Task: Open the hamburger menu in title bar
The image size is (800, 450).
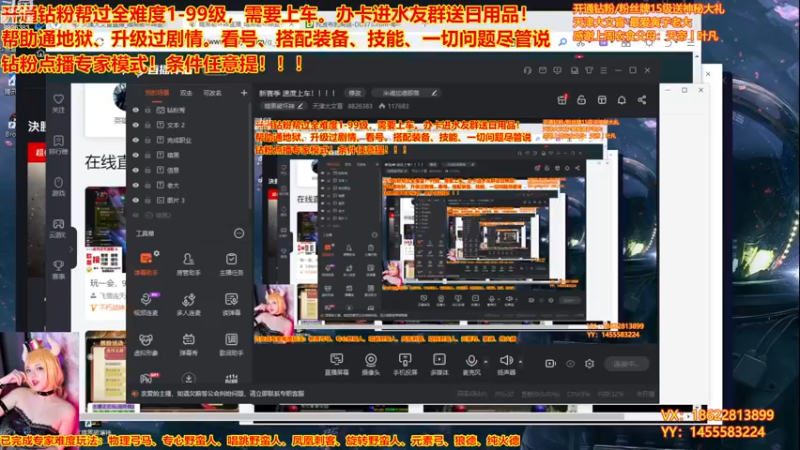Action: pos(604,70)
